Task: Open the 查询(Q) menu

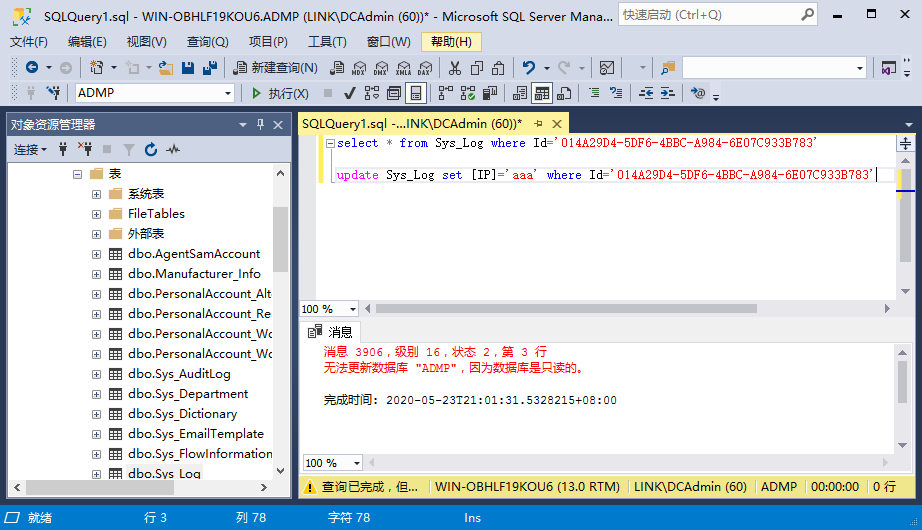Action: [x=208, y=42]
